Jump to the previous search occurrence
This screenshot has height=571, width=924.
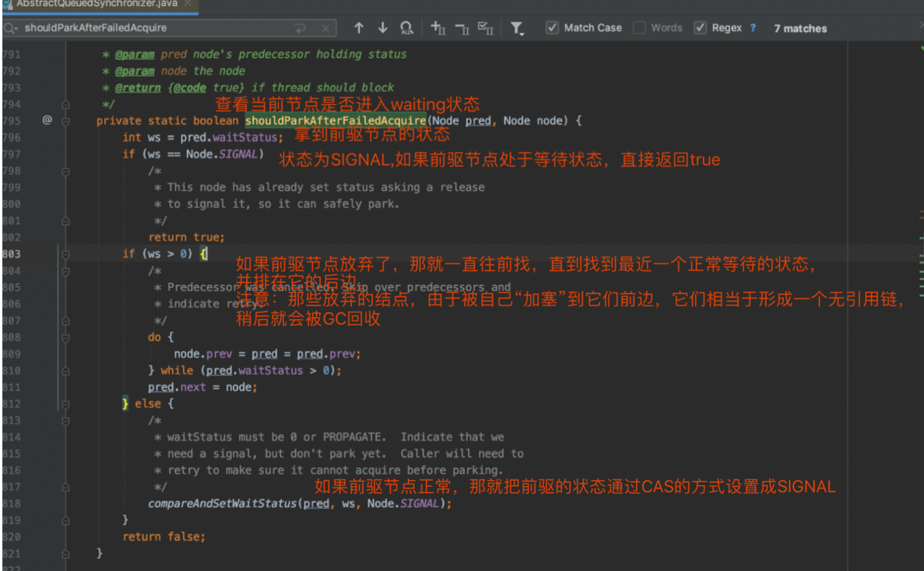(x=359, y=28)
